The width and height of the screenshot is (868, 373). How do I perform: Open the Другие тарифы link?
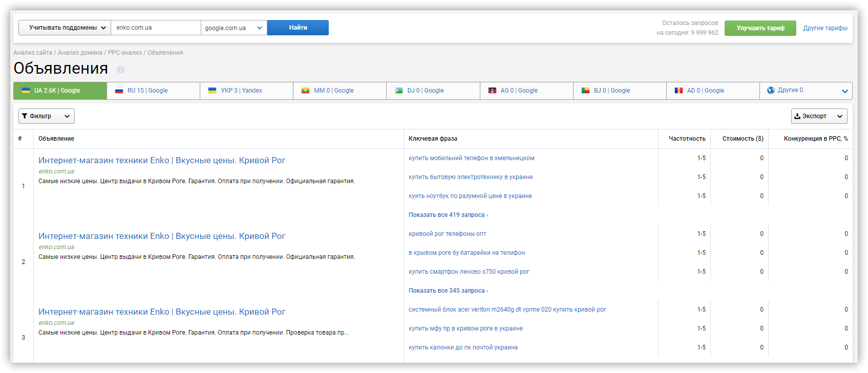(825, 28)
